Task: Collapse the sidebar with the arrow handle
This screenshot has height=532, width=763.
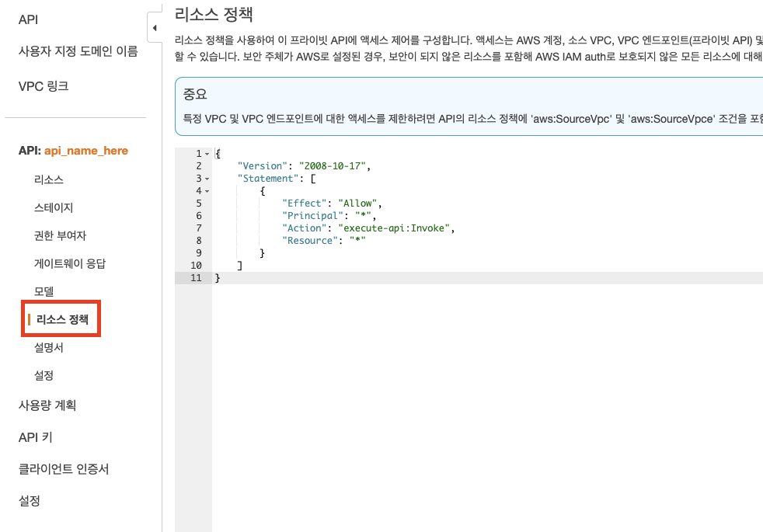Action: (x=155, y=28)
